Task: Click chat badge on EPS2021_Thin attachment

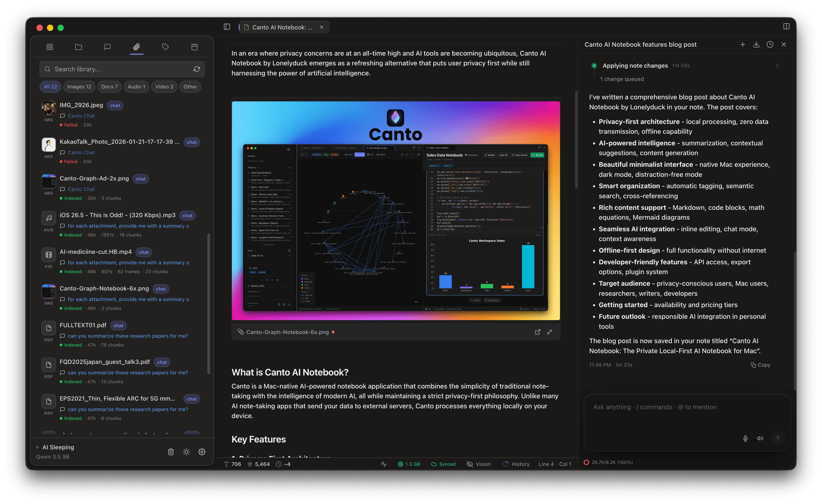Action: [x=191, y=399]
